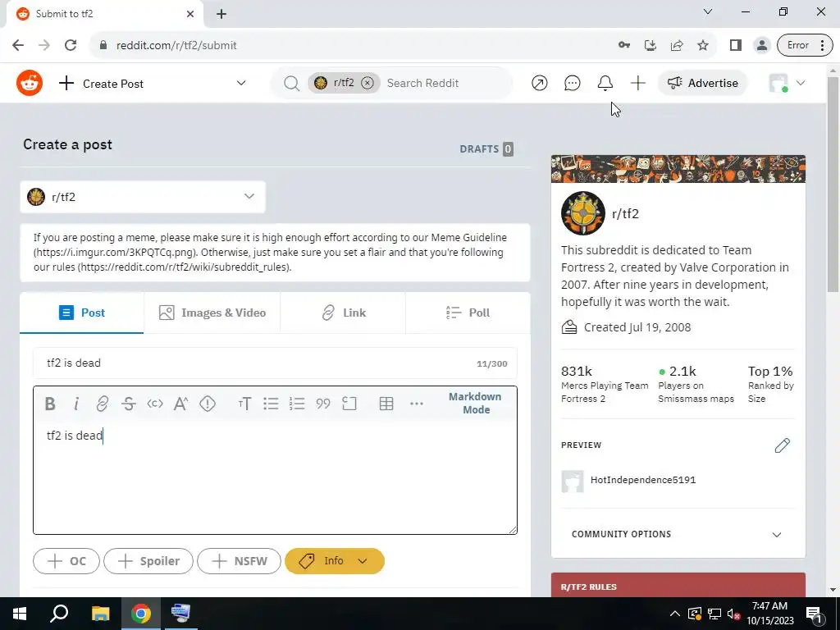840x630 pixels.
Task: Open the user account menu dropdown
Action: coord(787,83)
